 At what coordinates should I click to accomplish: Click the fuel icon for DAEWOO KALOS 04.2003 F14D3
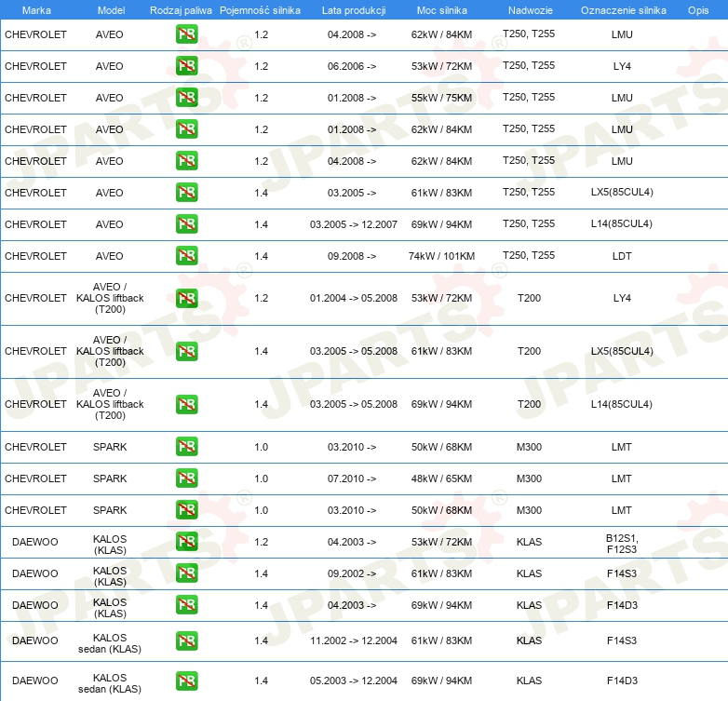186,604
